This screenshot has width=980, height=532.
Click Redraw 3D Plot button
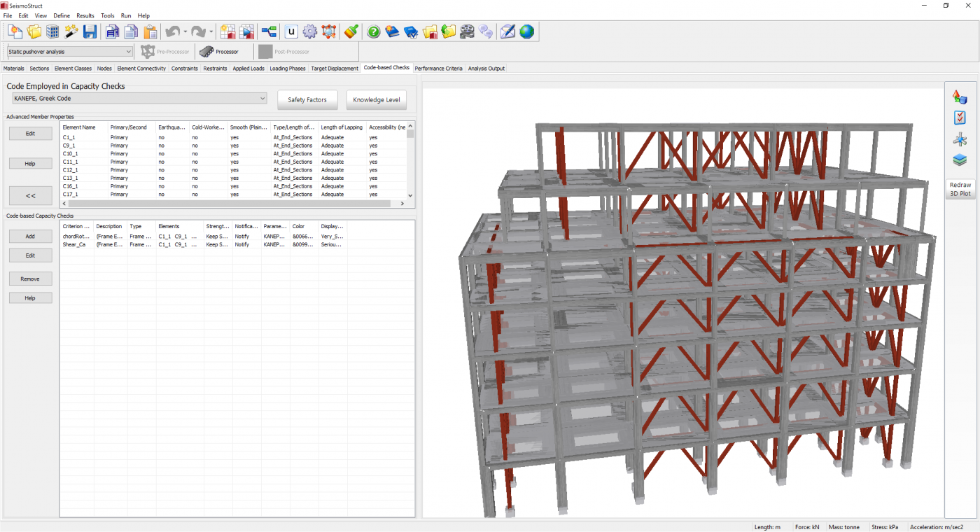[960, 189]
